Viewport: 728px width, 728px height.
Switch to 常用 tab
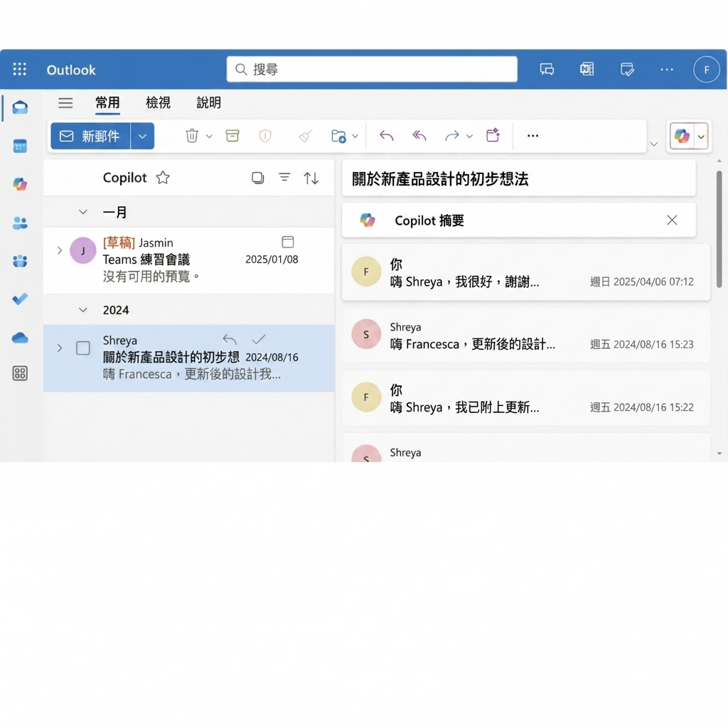click(x=108, y=102)
